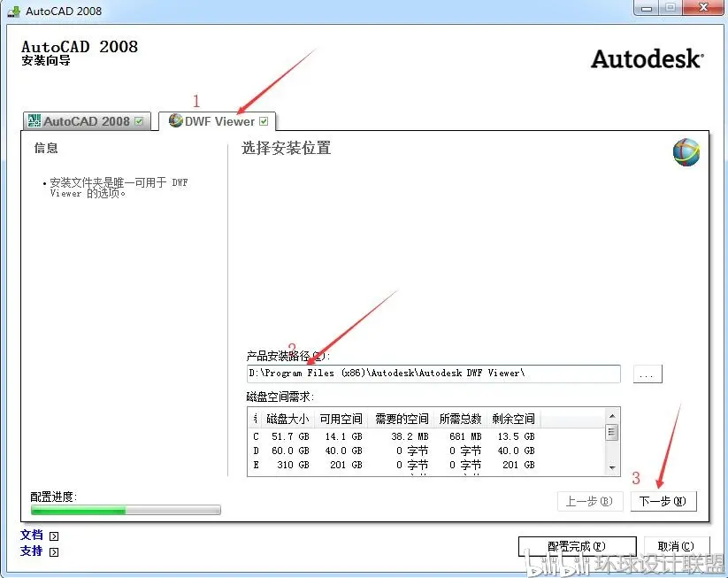Click the disk list scroll up arrow

[612, 416]
